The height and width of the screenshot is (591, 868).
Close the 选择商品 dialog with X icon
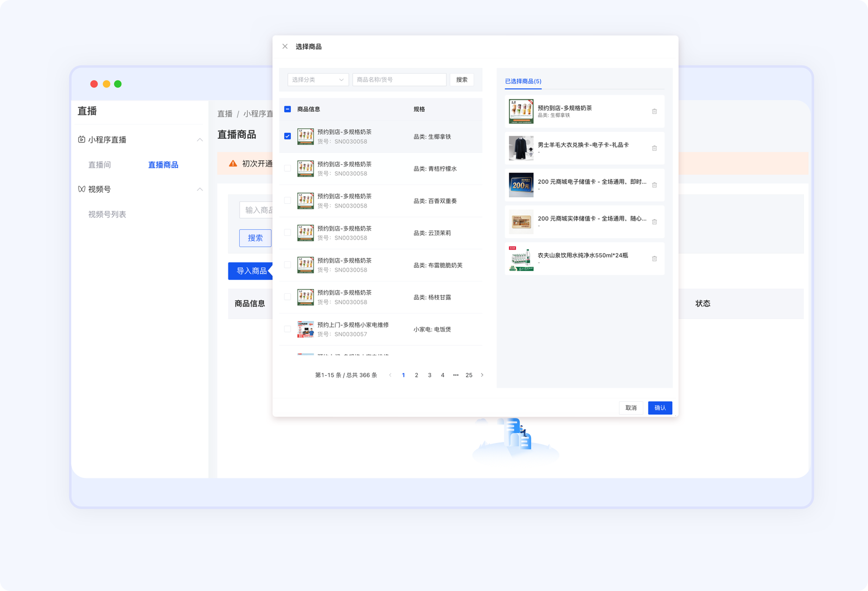(285, 47)
